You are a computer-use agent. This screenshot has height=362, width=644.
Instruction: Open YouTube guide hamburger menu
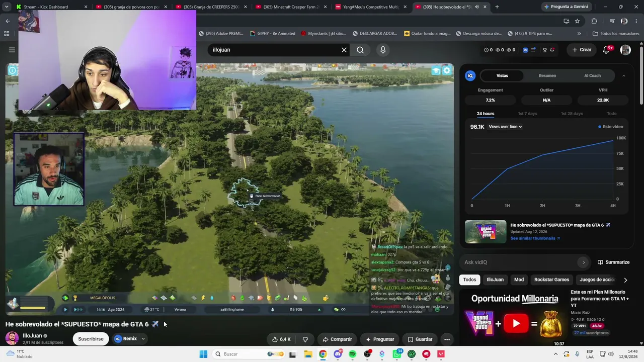pos(12,50)
